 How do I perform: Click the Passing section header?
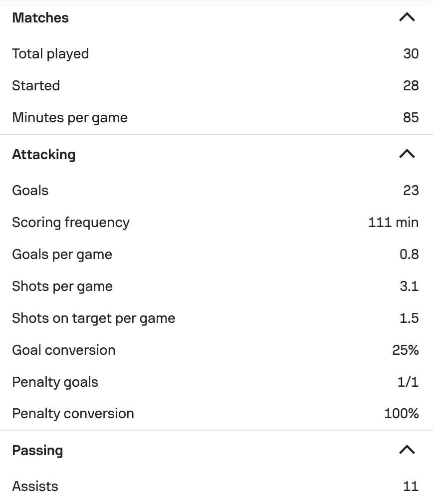point(216,450)
